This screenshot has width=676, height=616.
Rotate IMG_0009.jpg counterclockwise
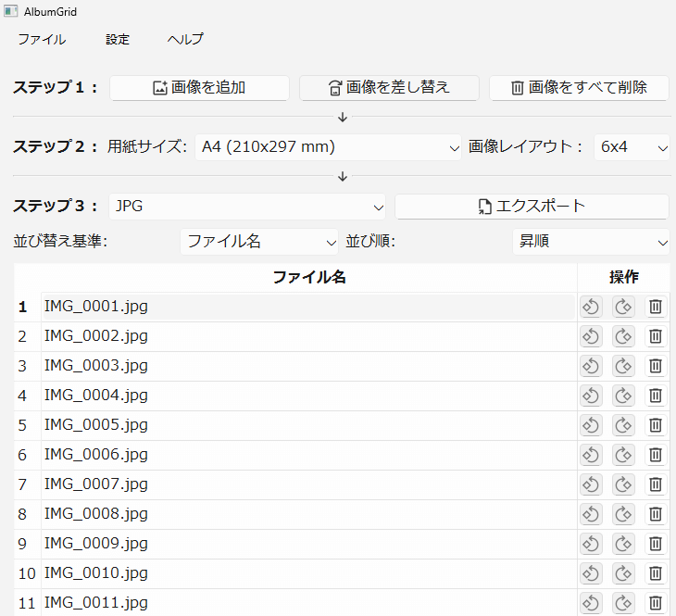591,544
